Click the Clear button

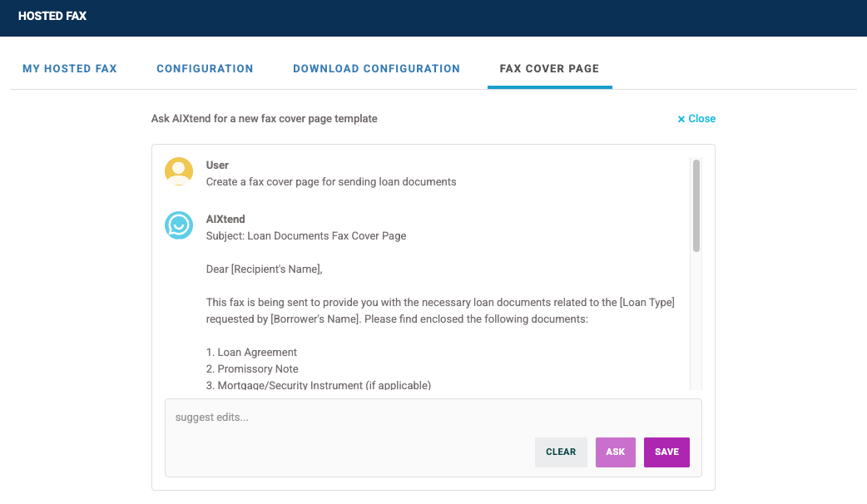pyautogui.click(x=561, y=452)
